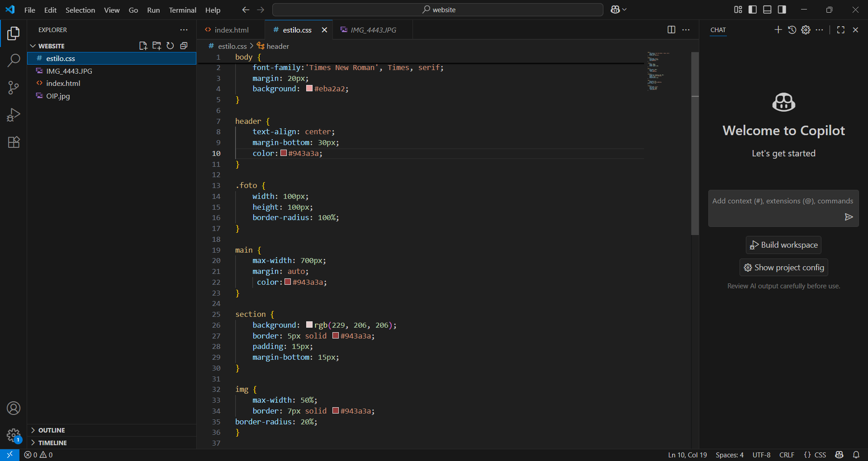Collapse the WEBSITE folder section
Viewport: 868px width, 461px height.
point(51,46)
